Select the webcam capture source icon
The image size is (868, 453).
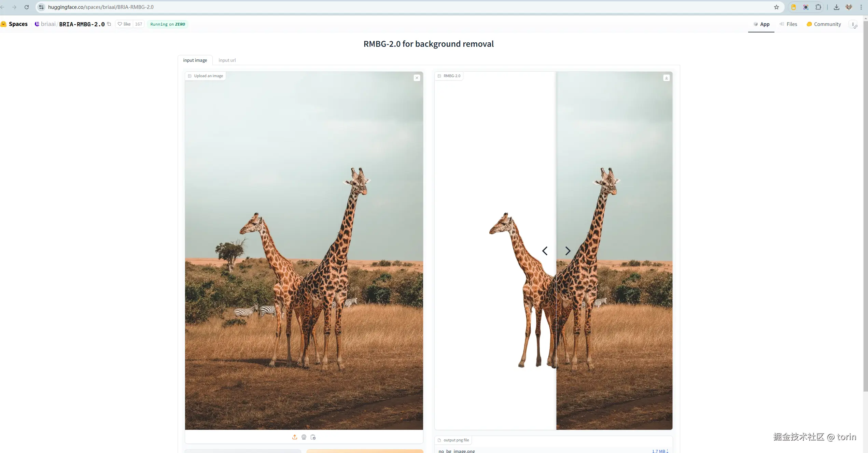(x=304, y=437)
